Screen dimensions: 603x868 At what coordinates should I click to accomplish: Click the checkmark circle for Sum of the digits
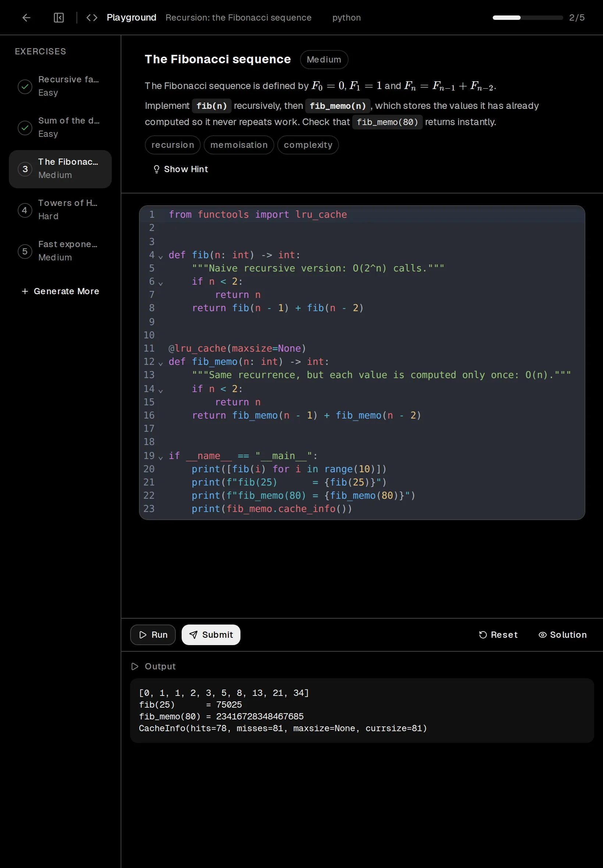pos(25,128)
